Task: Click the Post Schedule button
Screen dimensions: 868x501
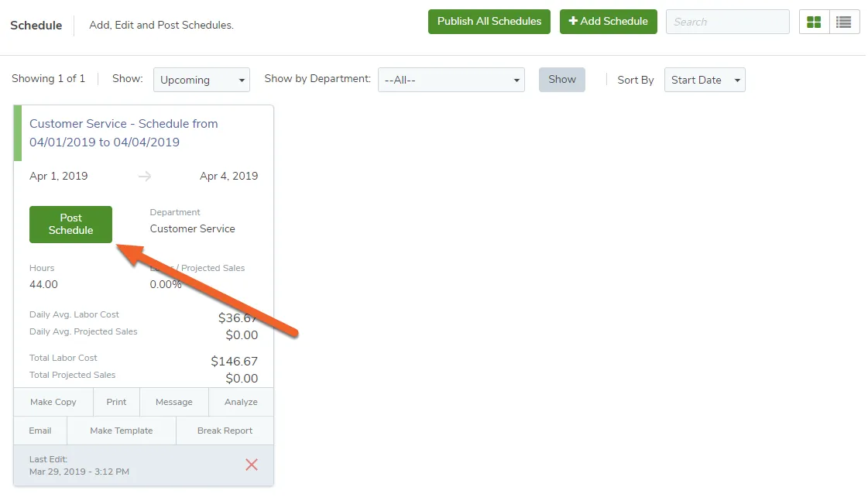Action: [x=71, y=225]
